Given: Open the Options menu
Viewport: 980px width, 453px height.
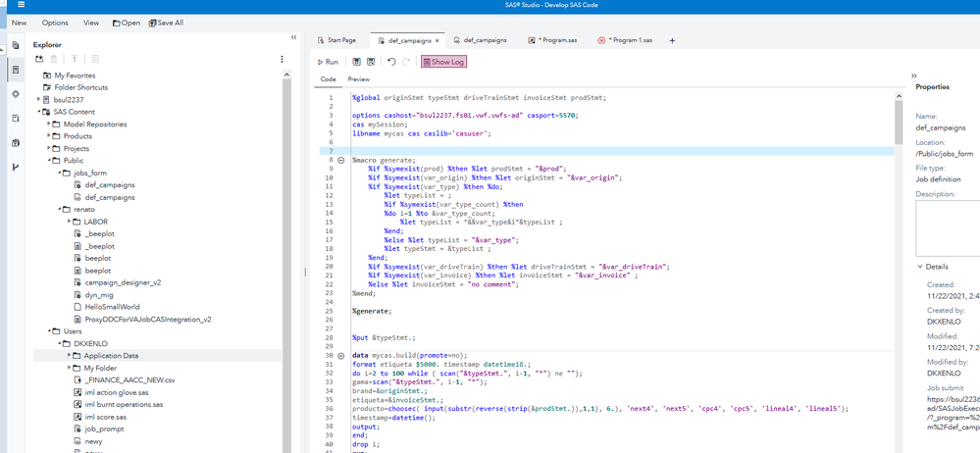Looking at the screenshot, I should [55, 23].
